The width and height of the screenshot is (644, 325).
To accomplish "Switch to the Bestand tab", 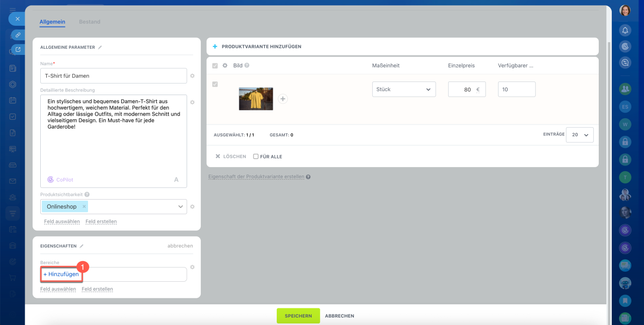I will 90,22.
